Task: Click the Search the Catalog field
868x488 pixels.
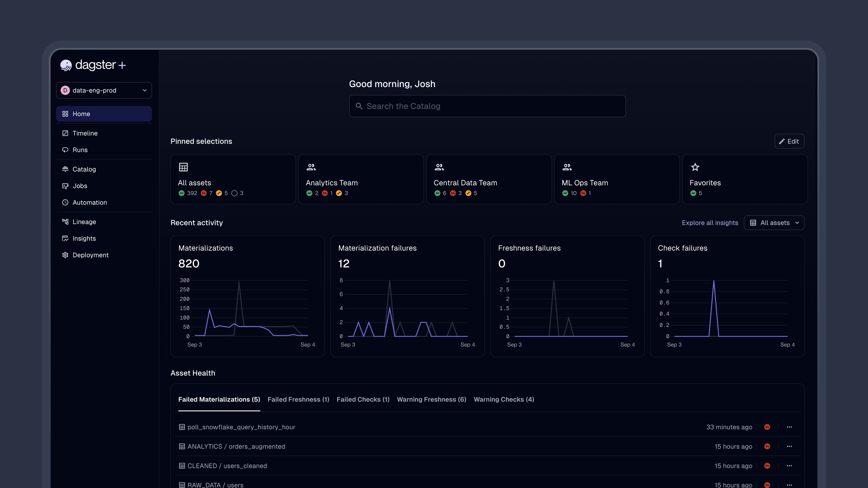Action: click(487, 106)
